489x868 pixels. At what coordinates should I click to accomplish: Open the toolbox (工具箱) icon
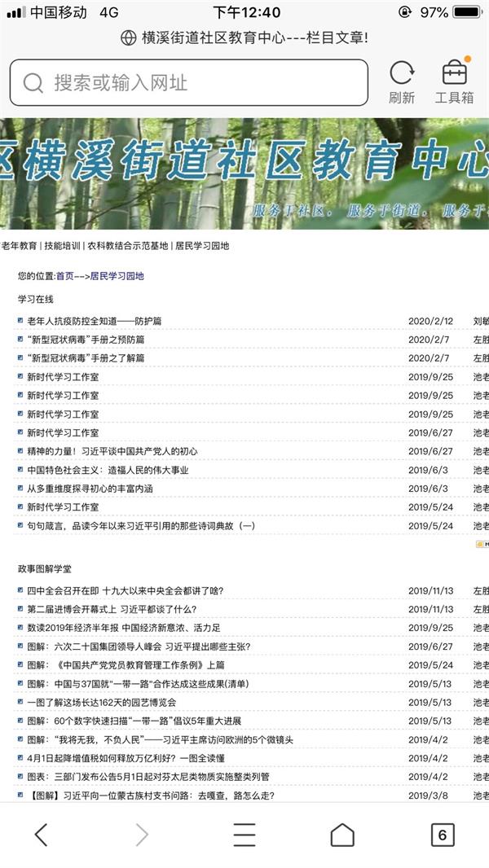(x=454, y=74)
